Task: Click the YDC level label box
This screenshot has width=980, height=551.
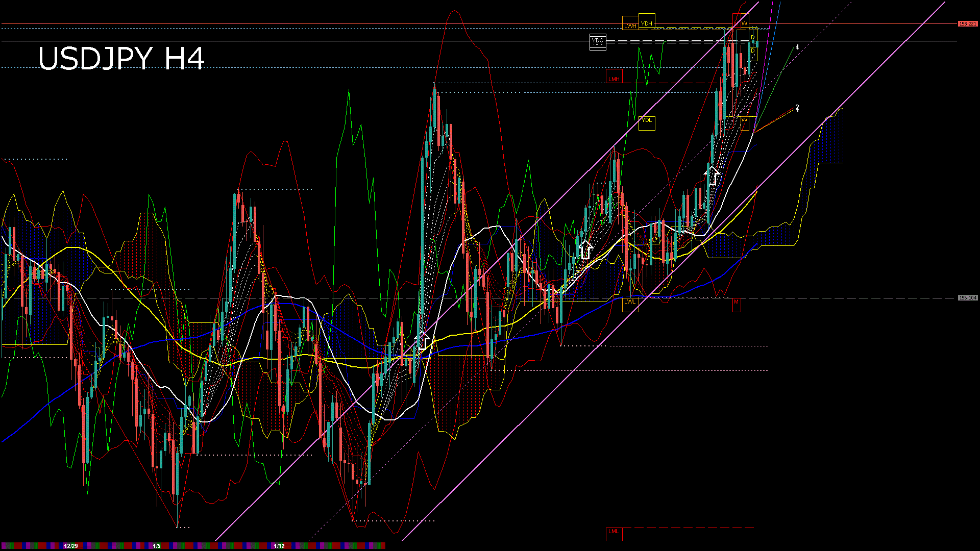Action: point(597,41)
